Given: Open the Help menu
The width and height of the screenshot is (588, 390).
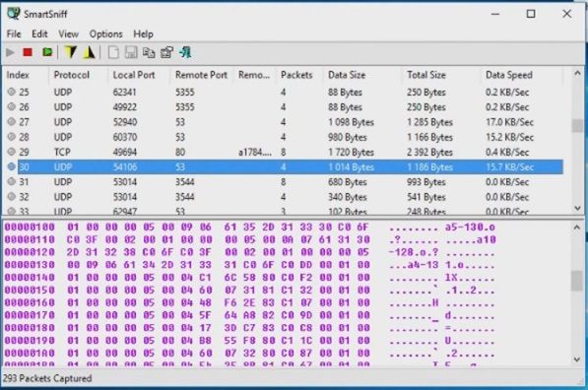Looking at the screenshot, I should (143, 34).
